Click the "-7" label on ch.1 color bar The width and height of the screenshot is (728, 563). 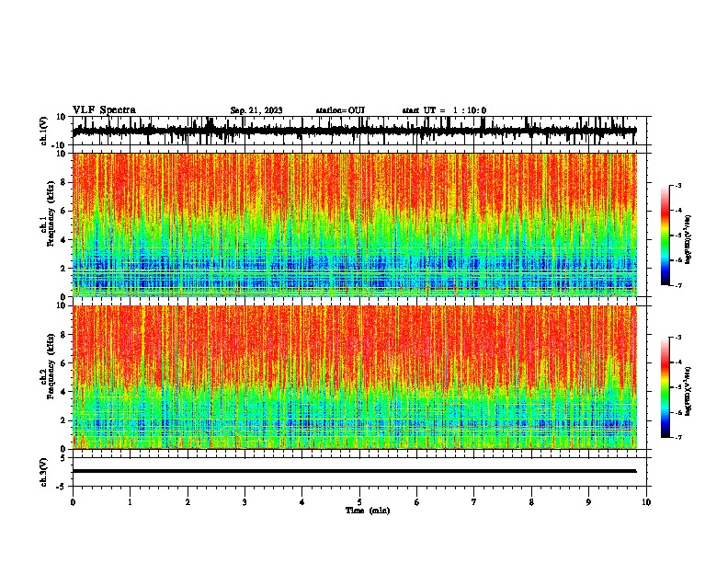click(677, 285)
